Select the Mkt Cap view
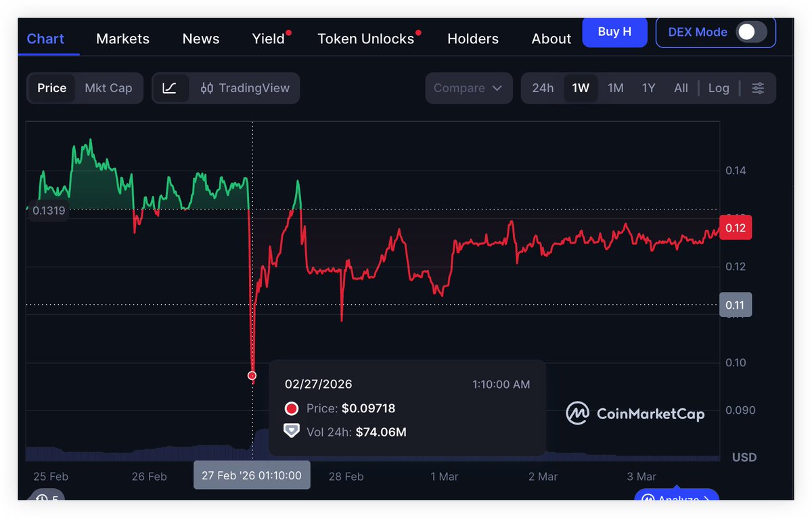This screenshot has height=518, width=812. 108,88
